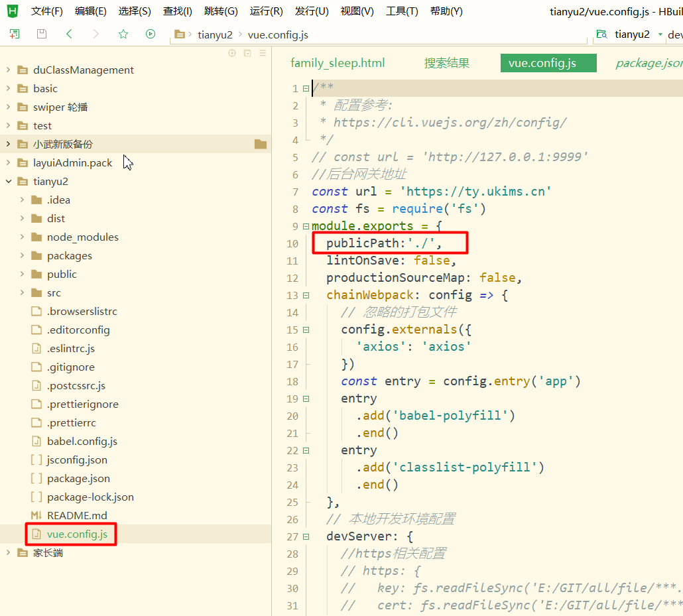Open the 运行(R) menu
Image resolution: width=683 pixels, height=616 pixels.
266,11
